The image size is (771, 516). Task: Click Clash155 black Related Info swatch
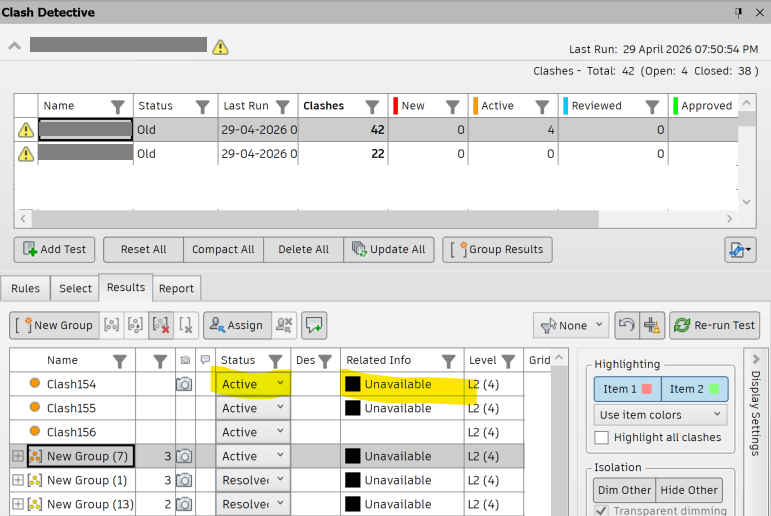353,408
